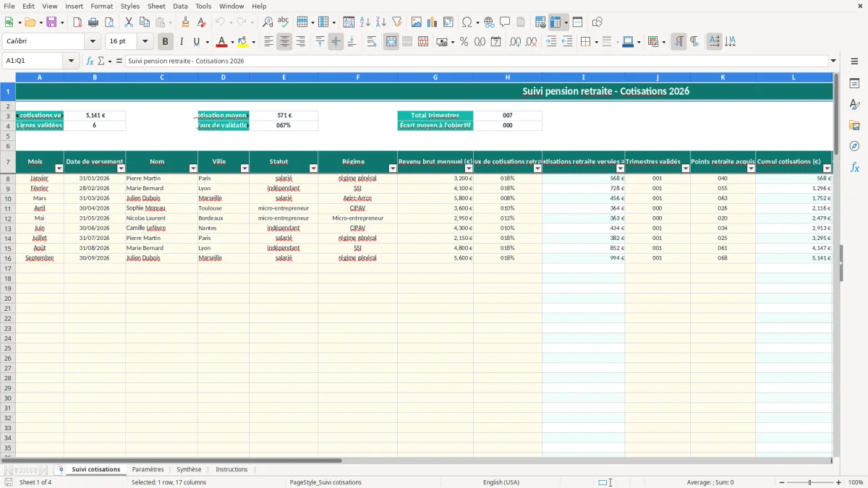Click the Select Function sum button

(x=101, y=61)
